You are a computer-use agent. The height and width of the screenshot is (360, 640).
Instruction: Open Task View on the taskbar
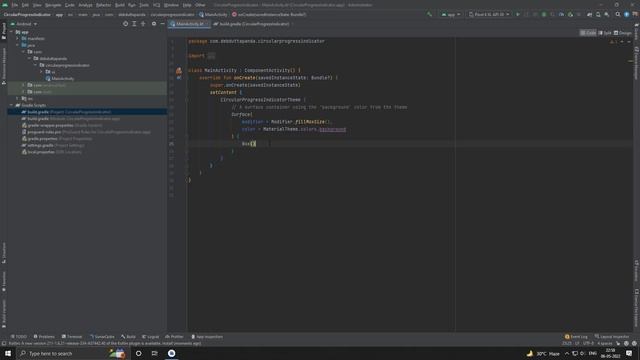(154, 353)
